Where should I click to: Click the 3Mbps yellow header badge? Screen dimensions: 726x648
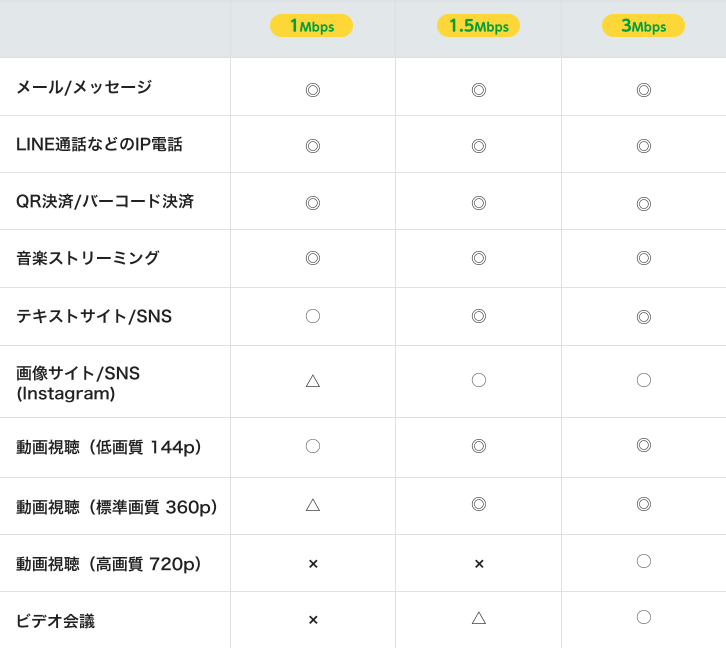(x=643, y=26)
